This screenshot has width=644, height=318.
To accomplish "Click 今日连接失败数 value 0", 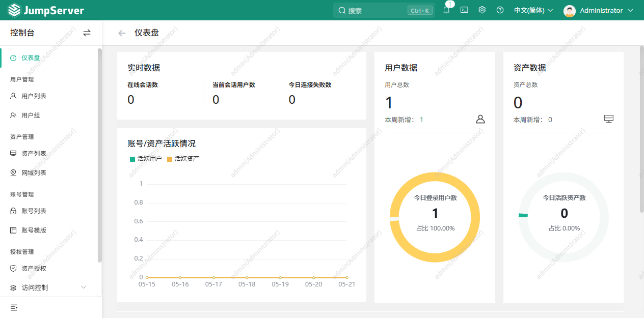I will click(x=292, y=99).
